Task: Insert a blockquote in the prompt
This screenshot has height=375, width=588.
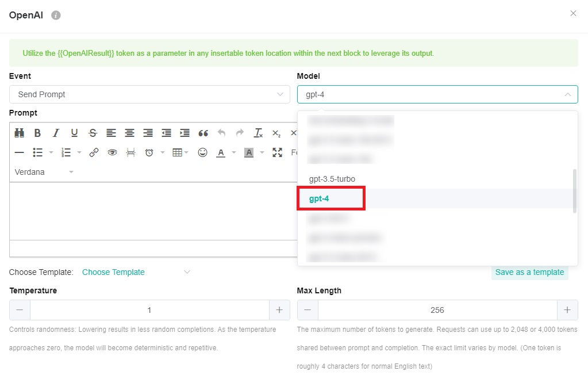Action: [x=203, y=133]
